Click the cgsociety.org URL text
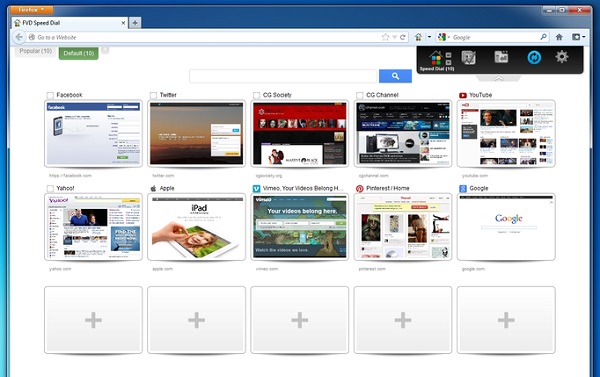 [x=269, y=176]
